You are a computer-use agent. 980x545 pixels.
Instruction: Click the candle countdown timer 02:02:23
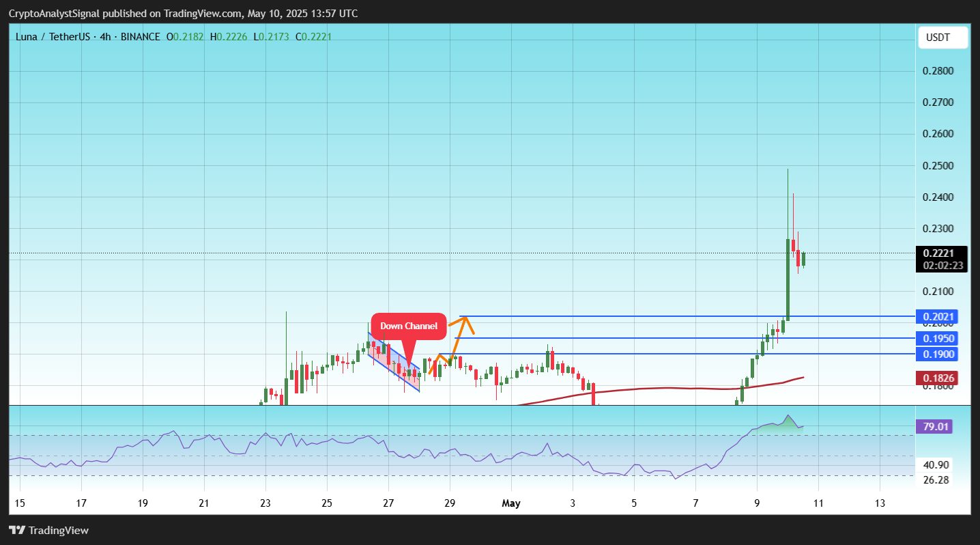coord(942,266)
